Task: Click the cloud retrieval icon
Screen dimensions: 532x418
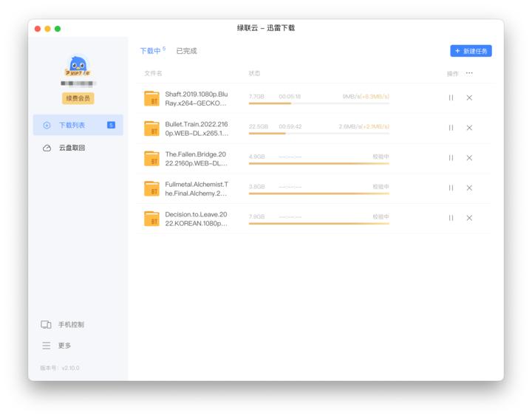Action: tap(47, 148)
